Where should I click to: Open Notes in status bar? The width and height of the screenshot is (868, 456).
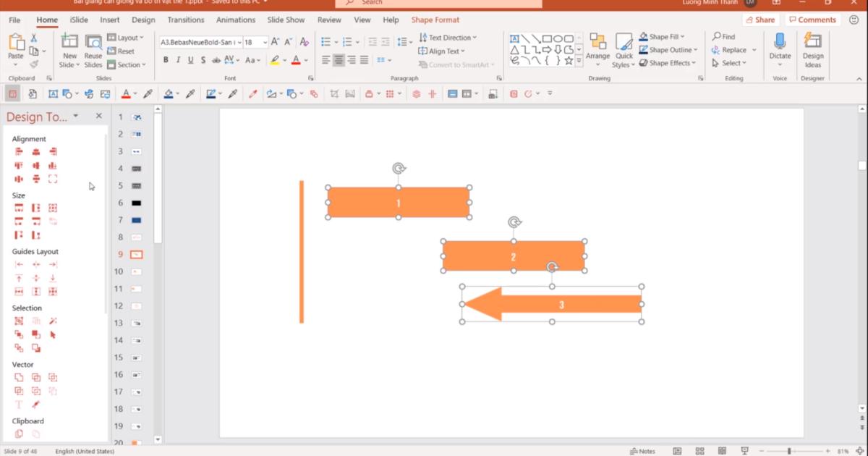click(642, 451)
